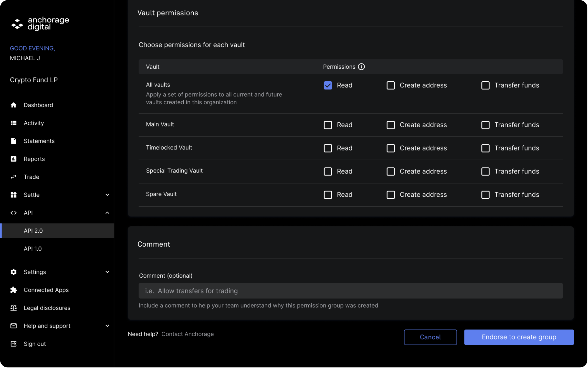This screenshot has width=588, height=368.
Task: Enable Transfer funds for Main Vault
Action: click(x=485, y=125)
